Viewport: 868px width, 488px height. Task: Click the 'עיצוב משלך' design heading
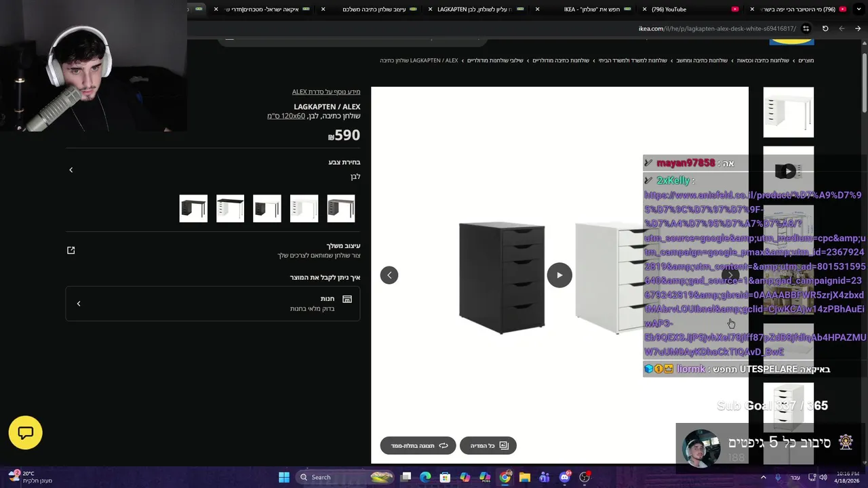coord(343,245)
